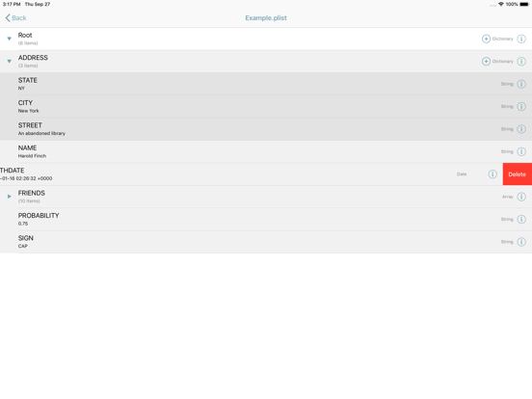Check the Wi-Fi icon in status bar
The height and width of the screenshot is (399, 532).
tap(501, 4)
